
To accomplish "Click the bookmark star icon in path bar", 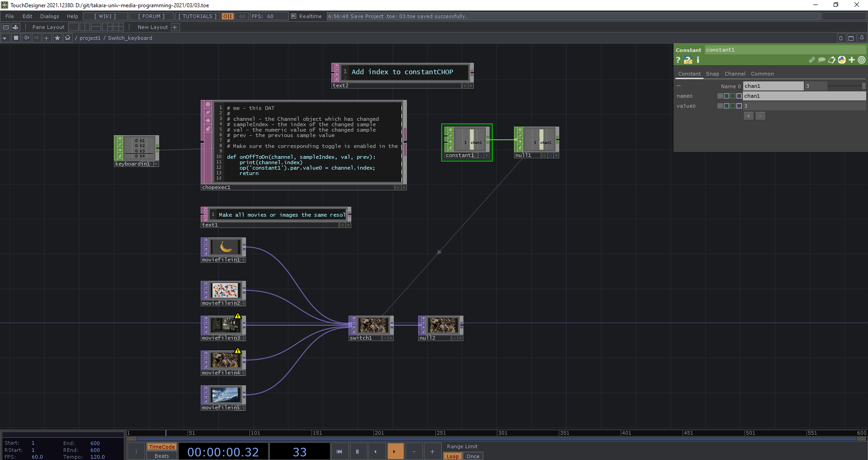I will pyautogui.click(x=57, y=38).
